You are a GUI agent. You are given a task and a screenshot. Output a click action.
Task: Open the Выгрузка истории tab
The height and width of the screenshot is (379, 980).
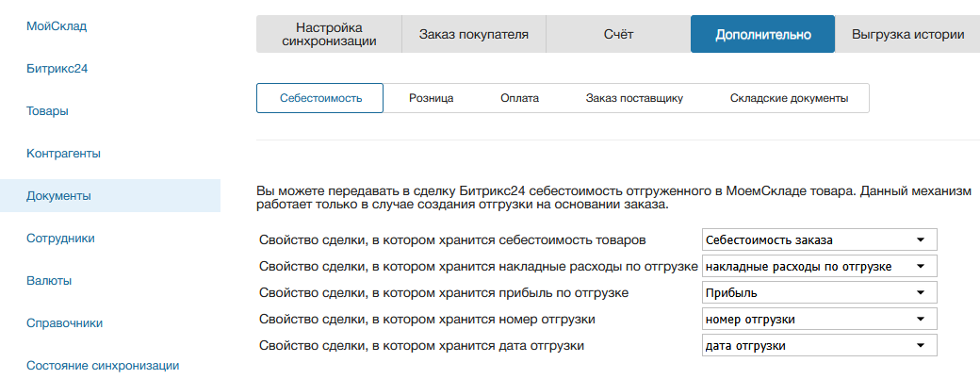[x=907, y=34]
